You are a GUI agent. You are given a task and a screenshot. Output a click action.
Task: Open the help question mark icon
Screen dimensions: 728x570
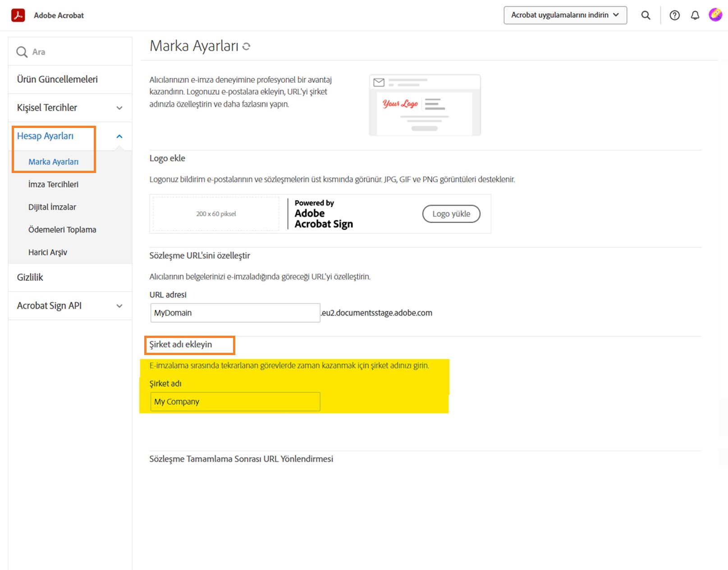point(674,15)
